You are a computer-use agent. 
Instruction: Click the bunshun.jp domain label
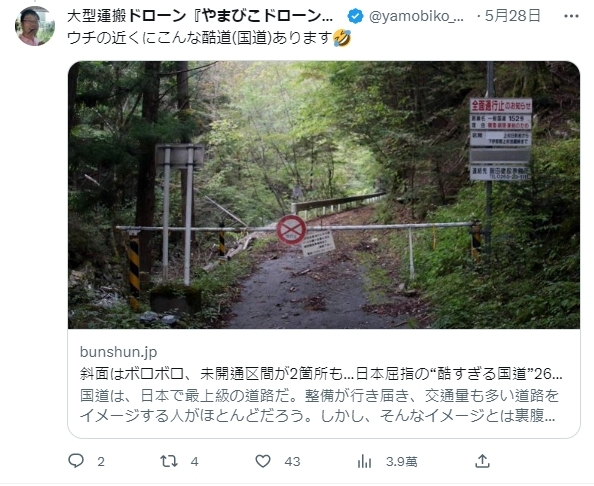119,352
